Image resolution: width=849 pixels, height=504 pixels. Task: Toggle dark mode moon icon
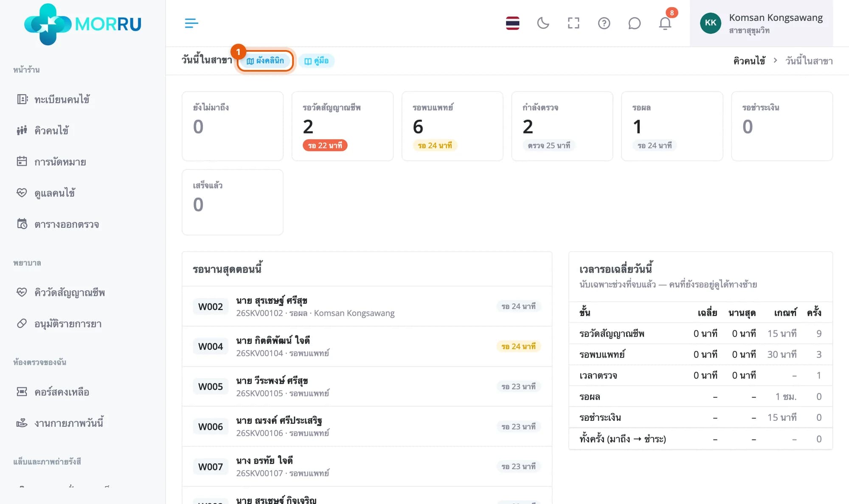[x=543, y=23]
